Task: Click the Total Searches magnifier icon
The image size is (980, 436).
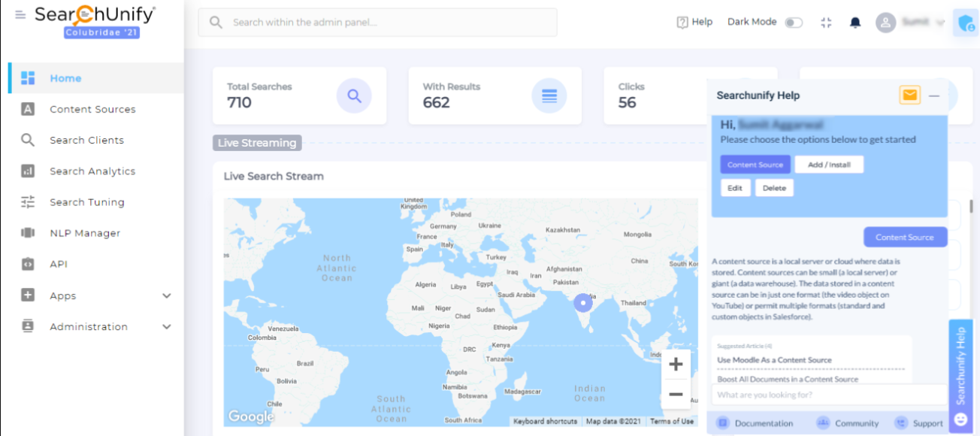Action: pos(354,96)
